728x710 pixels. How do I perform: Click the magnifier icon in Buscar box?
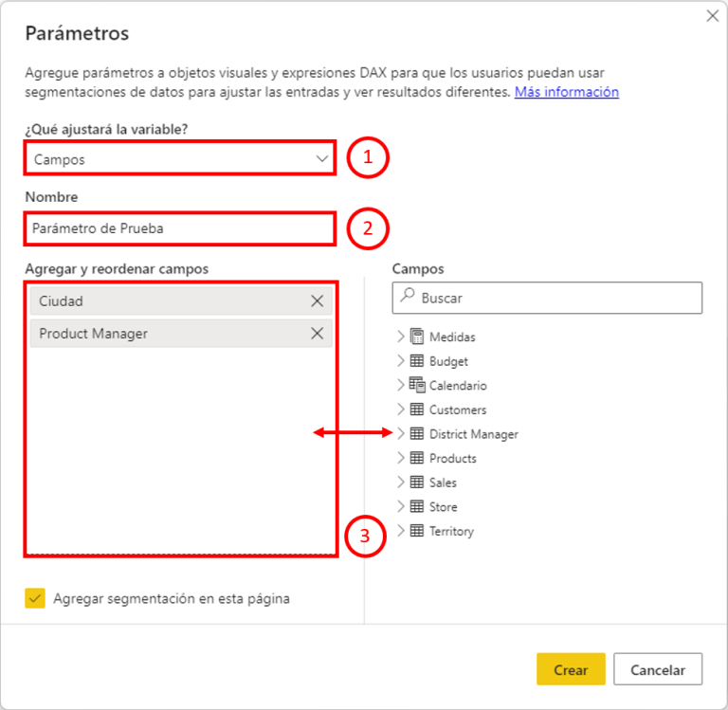pyautogui.click(x=408, y=296)
